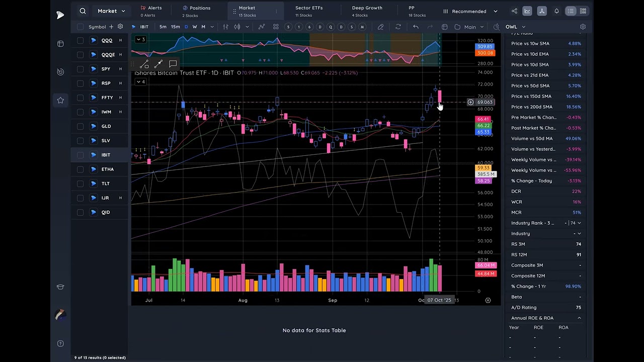The width and height of the screenshot is (644, 362).
Task: Open the radar scanner icon in sidebar
Action: [60, 72]
